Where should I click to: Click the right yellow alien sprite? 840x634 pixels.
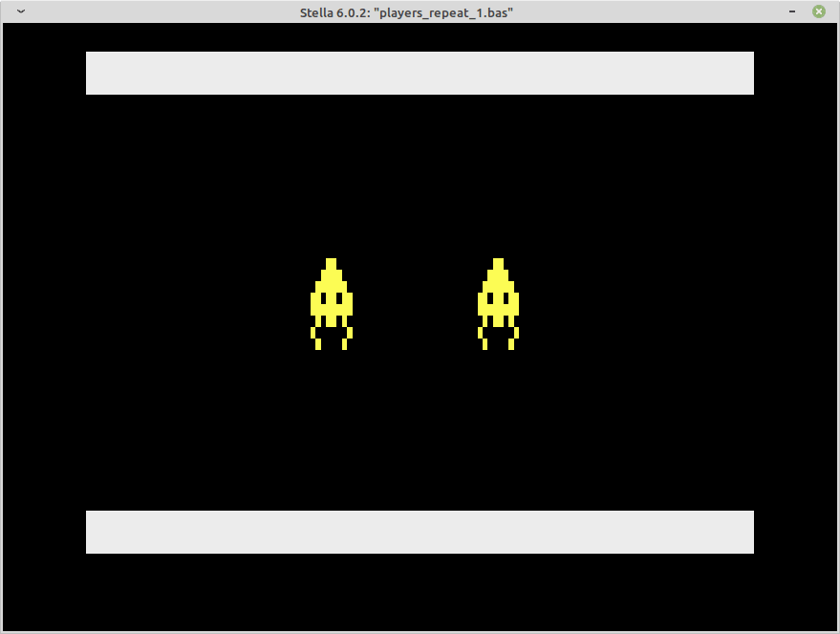(498, 304)
